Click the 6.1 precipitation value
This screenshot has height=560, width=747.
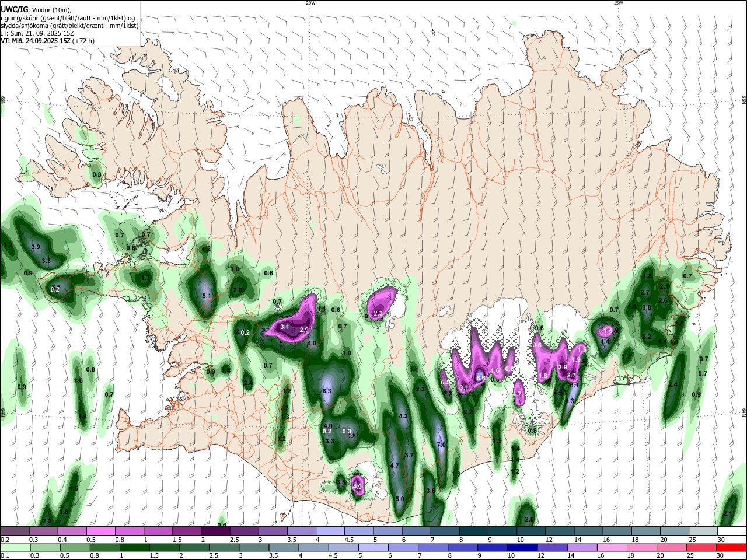pos(574,385)
